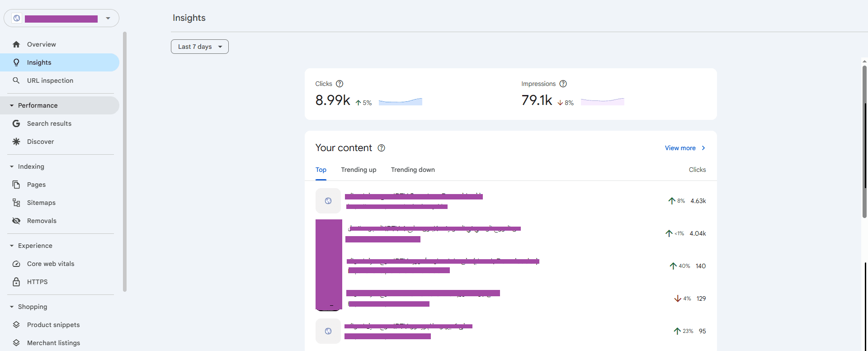Switch to the Trending down tab
868x351 pixels.
(413, 170)
